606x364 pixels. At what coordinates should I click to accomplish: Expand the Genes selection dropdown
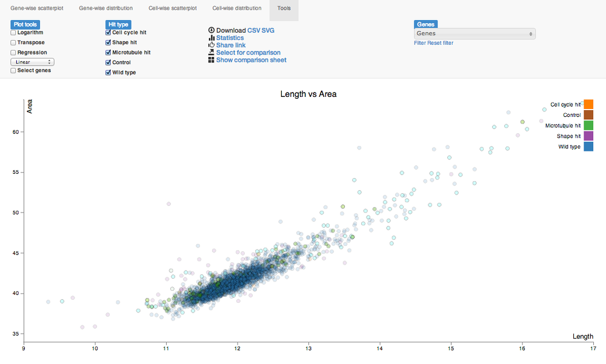click(x=474, y=34)
